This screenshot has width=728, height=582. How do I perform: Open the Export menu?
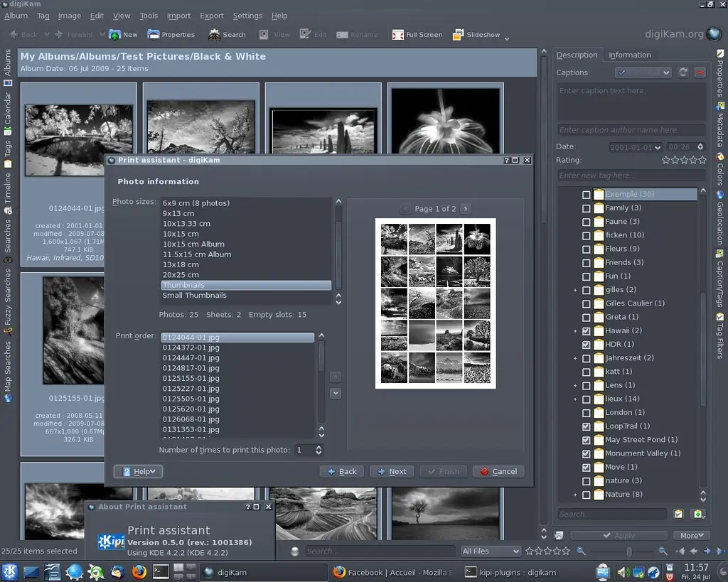(212, 16)
